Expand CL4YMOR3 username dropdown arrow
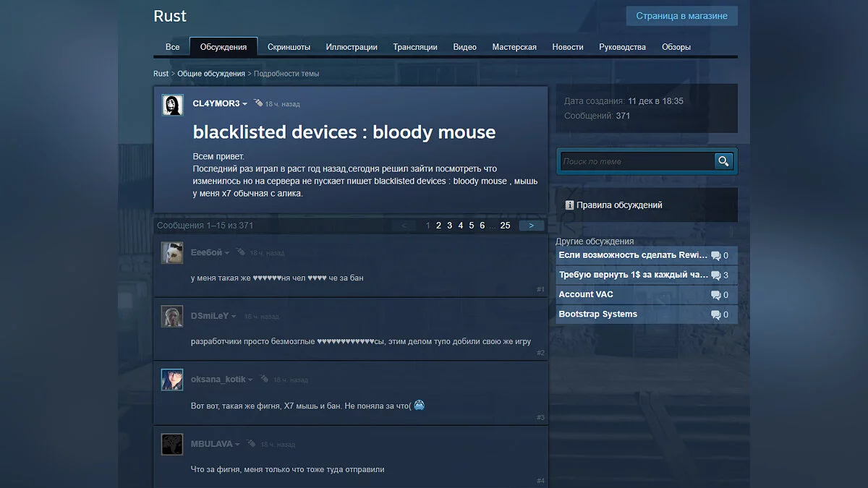This screenshot has height=488, width=868. point(245,104)
